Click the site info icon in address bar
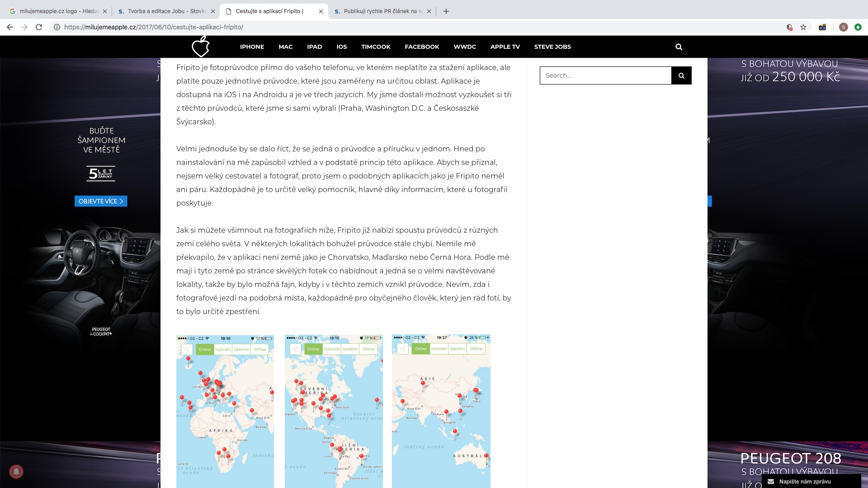This screenshot has width=868, height=488. [x=57, y=27]
